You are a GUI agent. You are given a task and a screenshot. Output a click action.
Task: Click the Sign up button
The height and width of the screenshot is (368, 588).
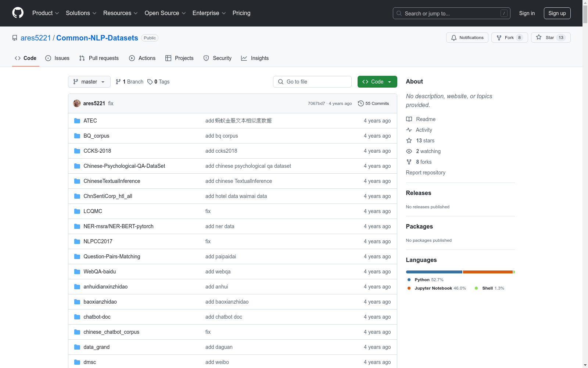(557, 13)
